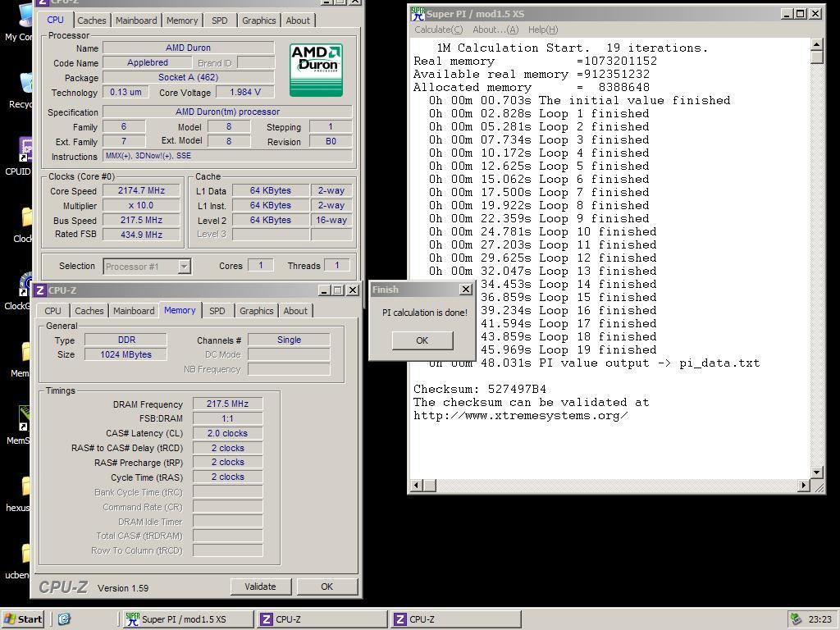840x630 pixels.
Task: Open the Calculate menu in Super PI
Action: 438,30
